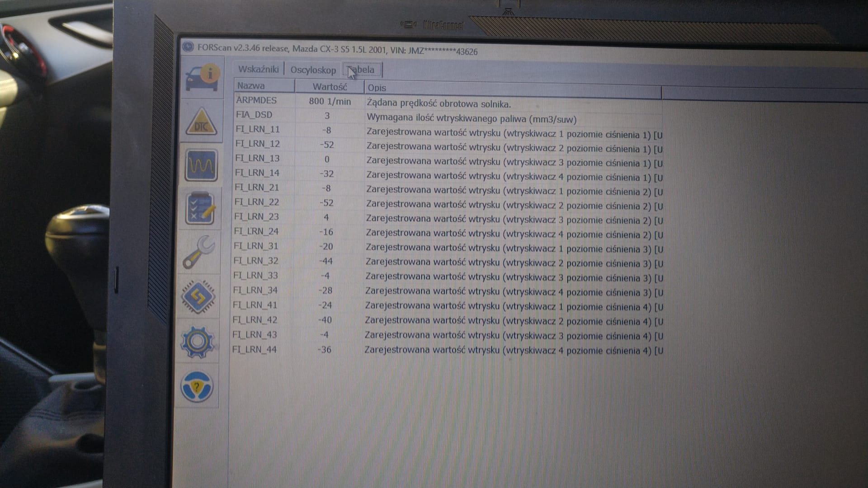Viewport: 868px width, 488px height.
Task: Switch to the Wskaźniki tab
Action: 258,69
